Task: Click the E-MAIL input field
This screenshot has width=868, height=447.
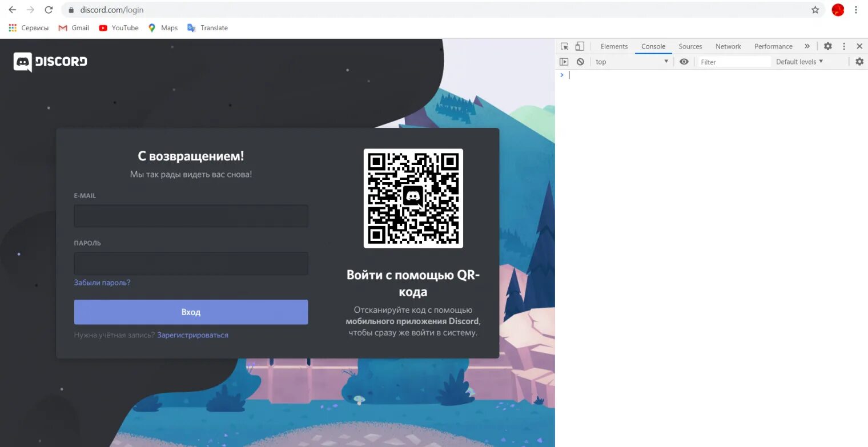Action: coord(191,216)
